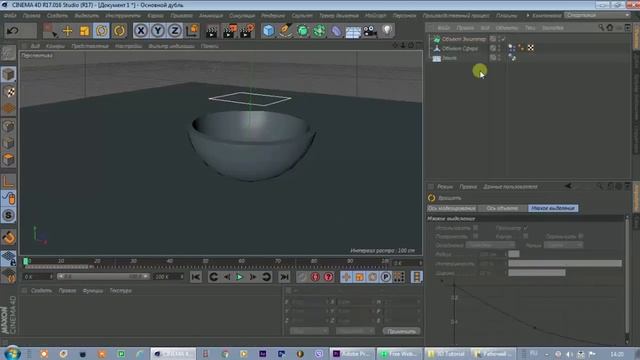Toggle layer checkbox of the top object
Screen dimensions: 640x360
point(493,39)
